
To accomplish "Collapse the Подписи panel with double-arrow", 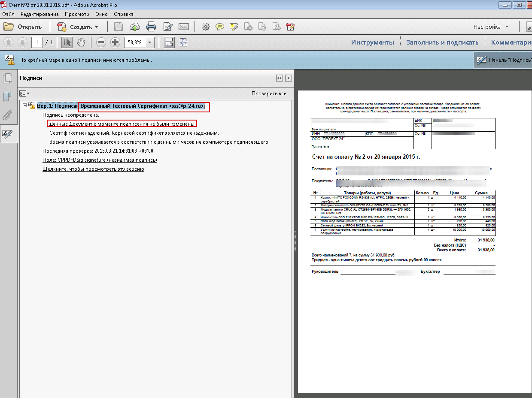I will (280, 78).
